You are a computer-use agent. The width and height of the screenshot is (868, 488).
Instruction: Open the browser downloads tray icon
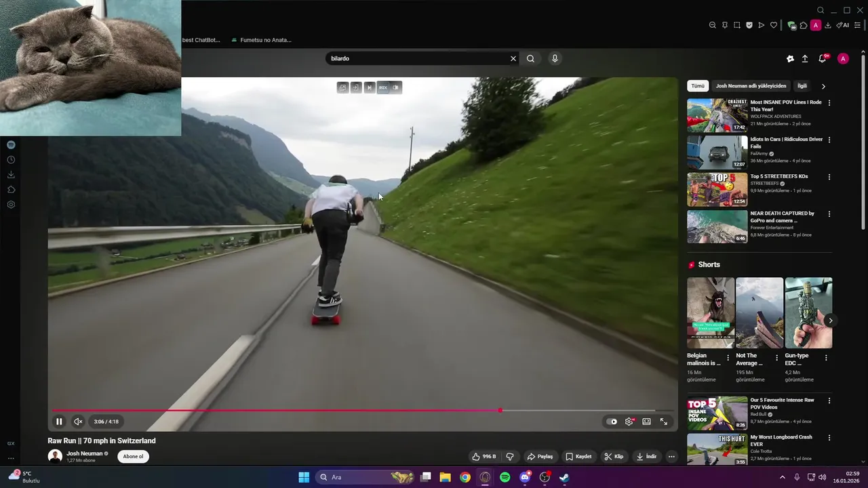coord(828,25)
